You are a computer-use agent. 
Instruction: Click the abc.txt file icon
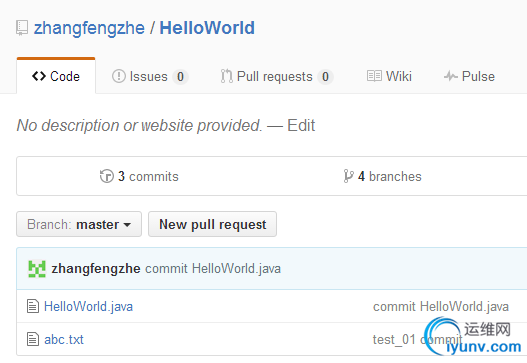pyautogui.click(x=33, y=339)
